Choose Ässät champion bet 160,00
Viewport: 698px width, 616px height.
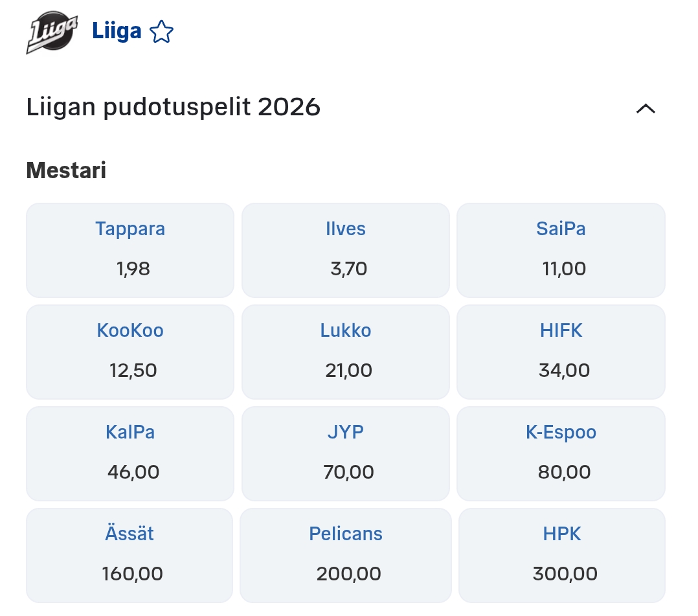point(129,555)
